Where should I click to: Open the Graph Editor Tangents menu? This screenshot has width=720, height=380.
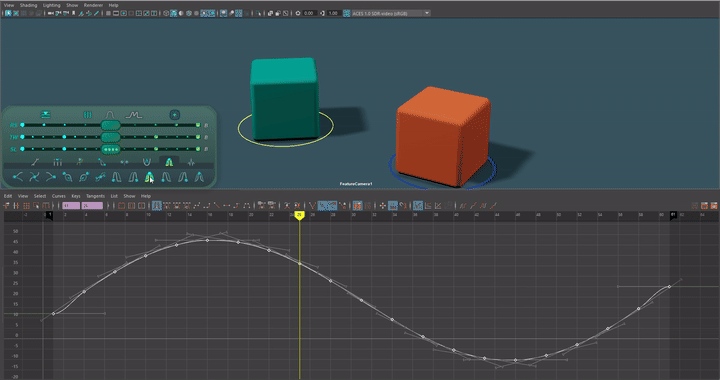pyautogui.click(x=95, y=196)
